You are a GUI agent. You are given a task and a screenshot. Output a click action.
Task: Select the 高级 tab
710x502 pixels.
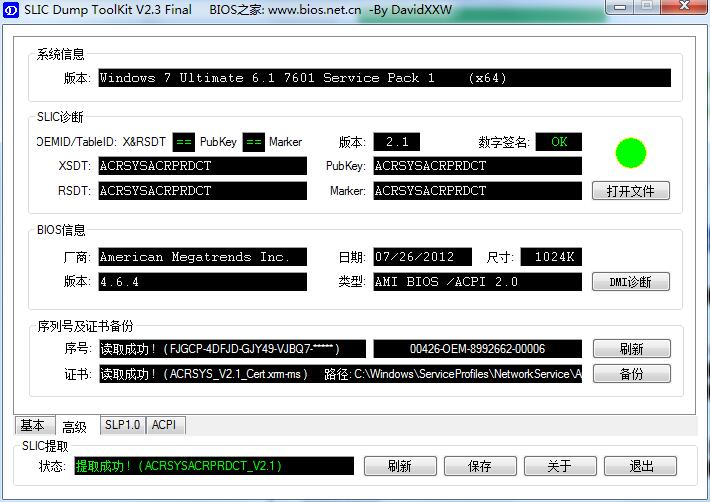click(x=75, y=426)
